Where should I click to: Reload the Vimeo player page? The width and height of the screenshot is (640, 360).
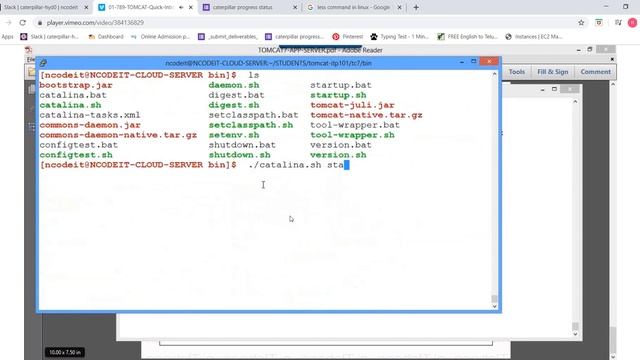pos(22,23)
